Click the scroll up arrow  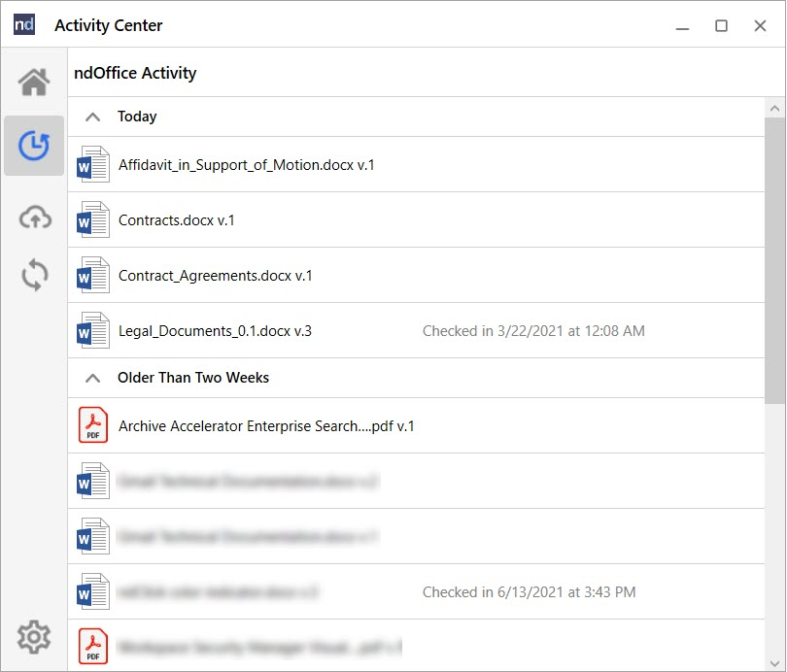pos(775,108)
